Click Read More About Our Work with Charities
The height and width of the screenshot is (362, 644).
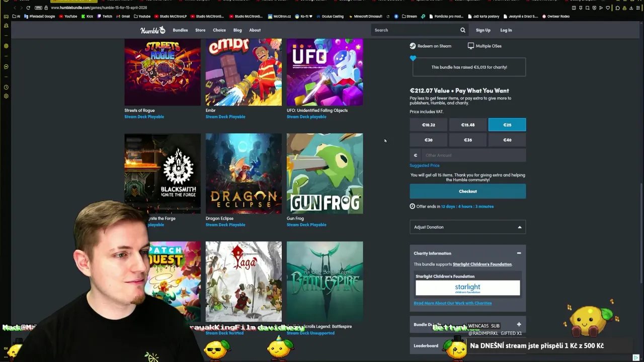(453, 303)
